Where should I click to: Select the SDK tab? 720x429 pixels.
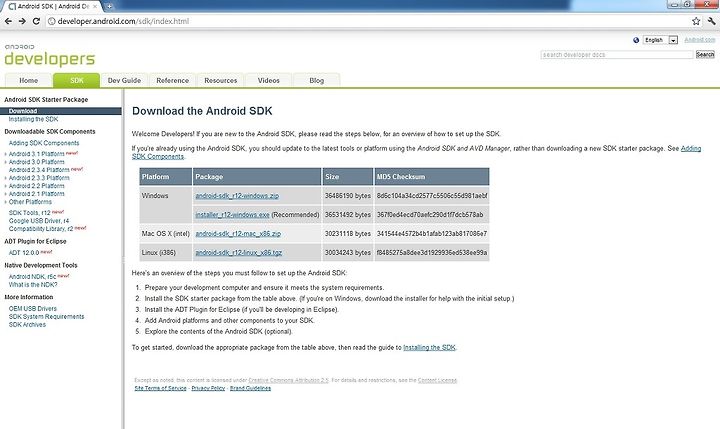tap(77, 80)
